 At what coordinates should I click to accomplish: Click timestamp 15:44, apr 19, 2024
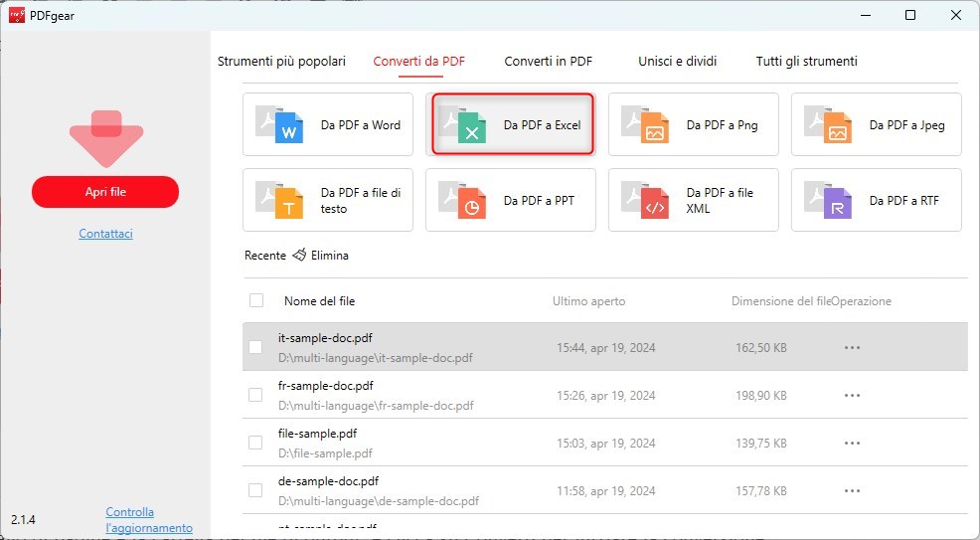coord(605,347)
